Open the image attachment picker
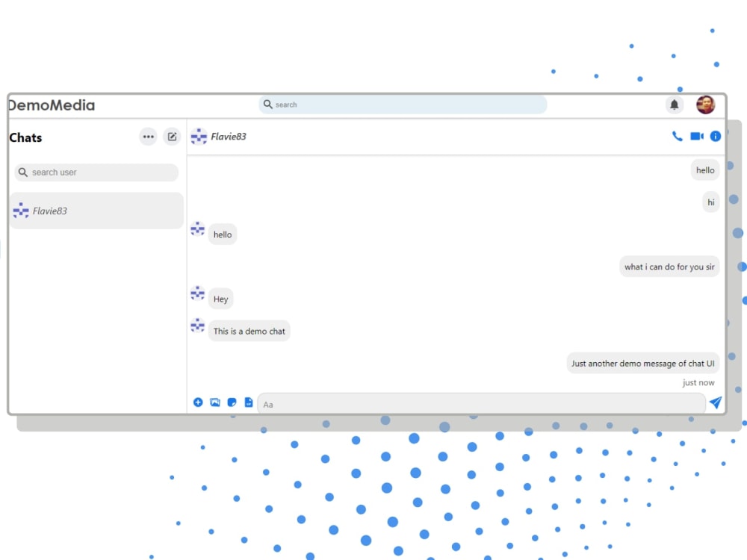This screenshot has height=560, width=747. click(x=215, y=402)
